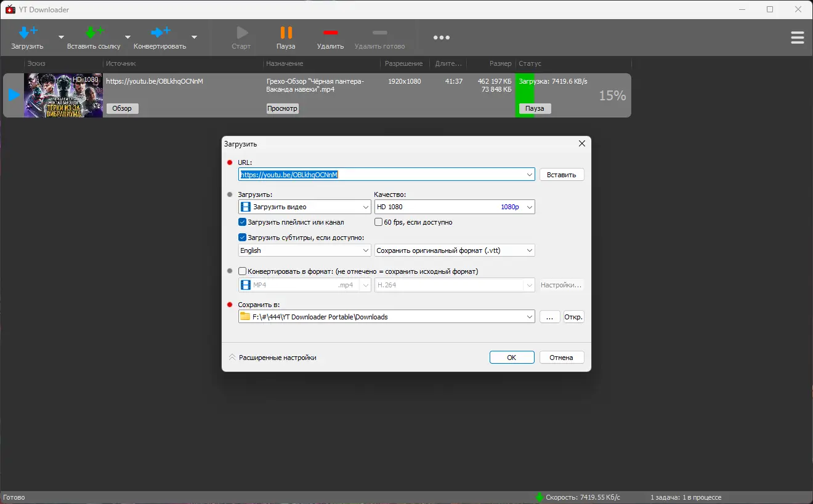Click the Конвертировать toolbar icon

(160, 33)
